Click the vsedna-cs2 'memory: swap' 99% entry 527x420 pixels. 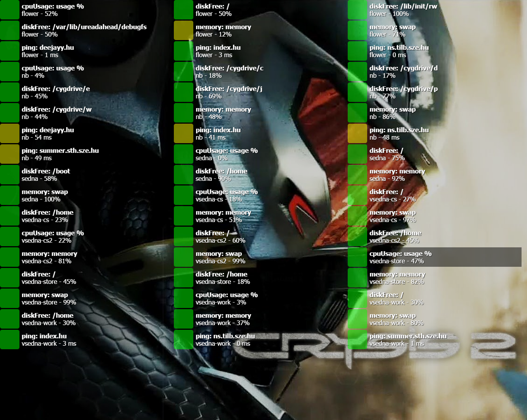(x=261, y=257)
